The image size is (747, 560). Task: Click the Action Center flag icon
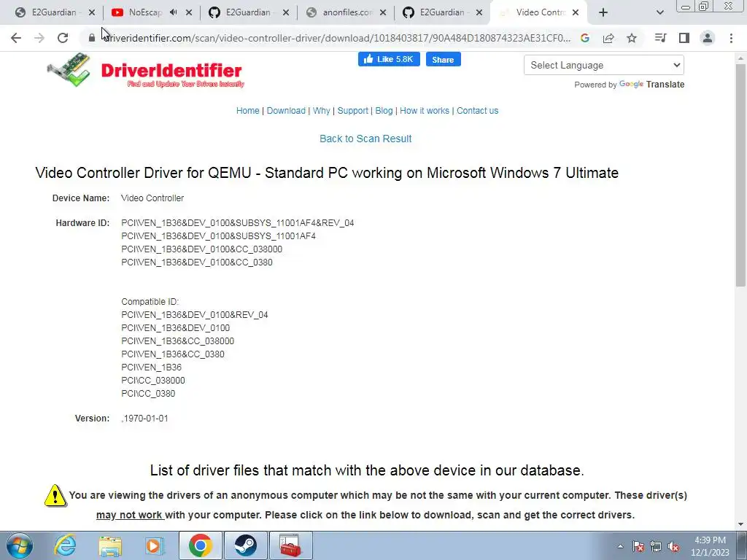coord(638,546)
